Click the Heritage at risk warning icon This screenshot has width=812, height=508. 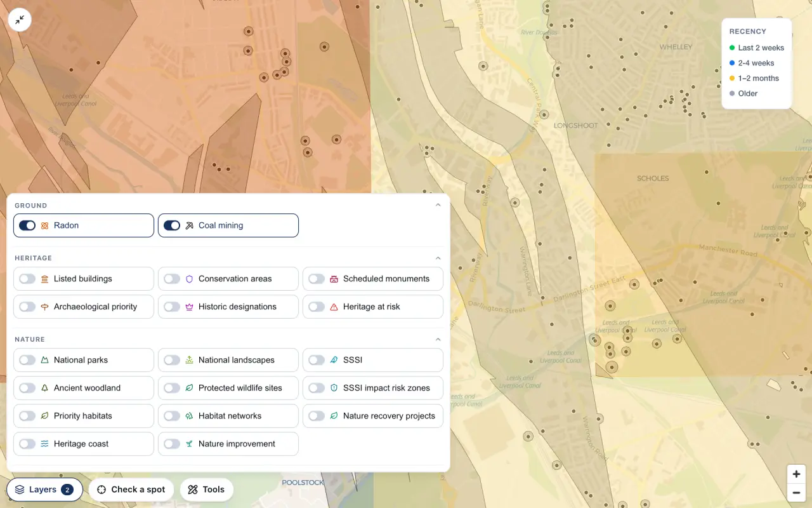334,307
